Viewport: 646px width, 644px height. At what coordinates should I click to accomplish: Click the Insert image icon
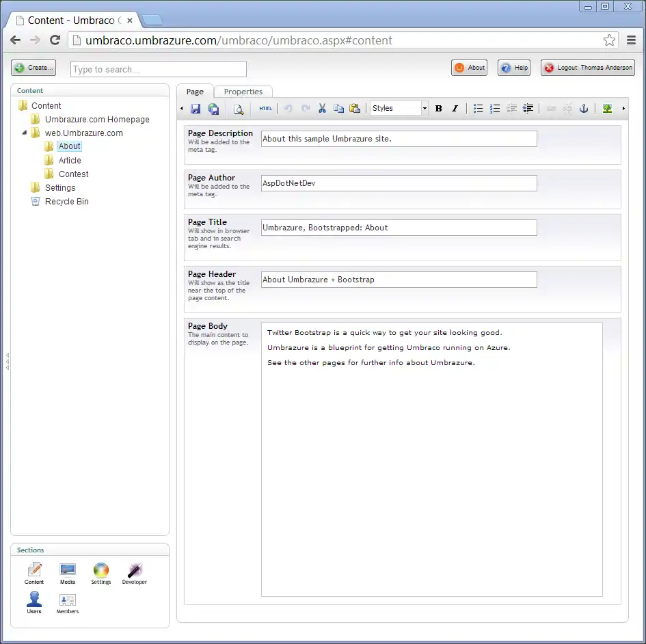click(x=607, y=109)
